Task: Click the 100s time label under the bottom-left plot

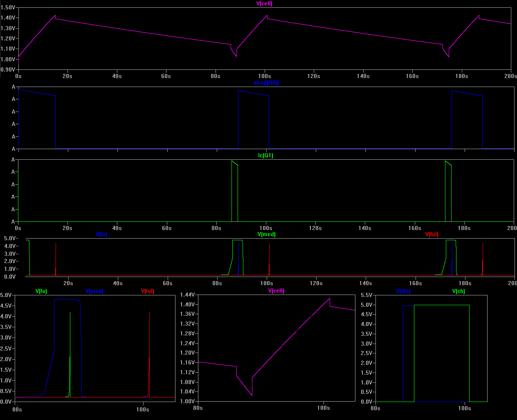Action: 142,409
